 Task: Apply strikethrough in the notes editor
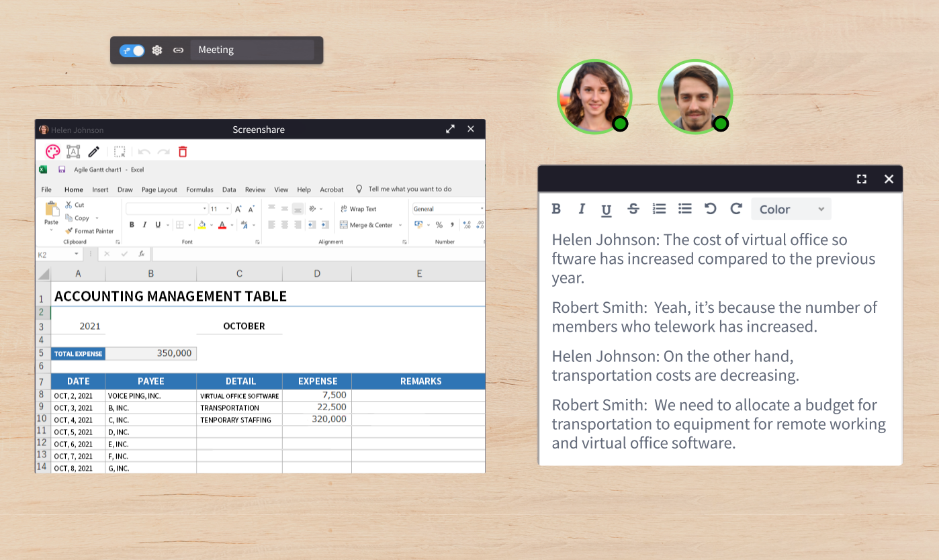[x=633, y=209]
